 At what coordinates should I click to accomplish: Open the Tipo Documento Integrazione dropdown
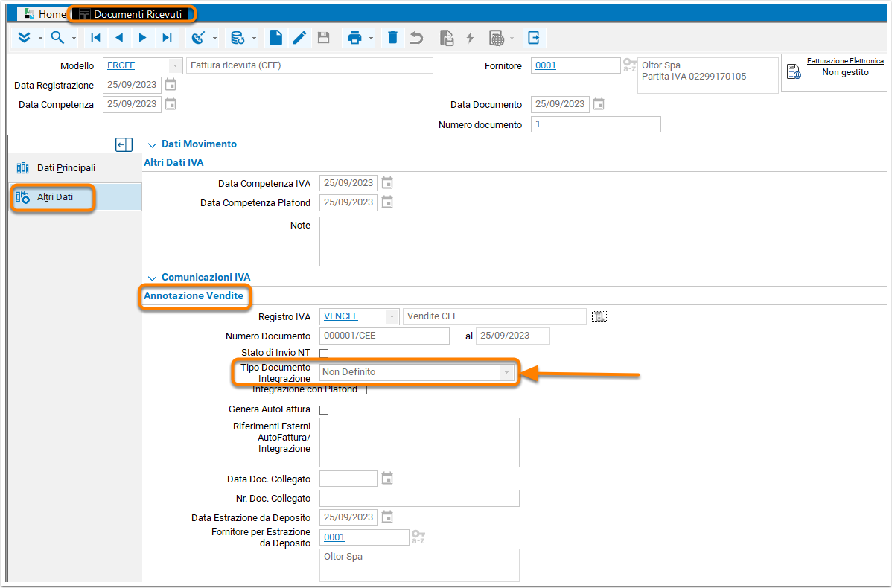pos(505,372)
